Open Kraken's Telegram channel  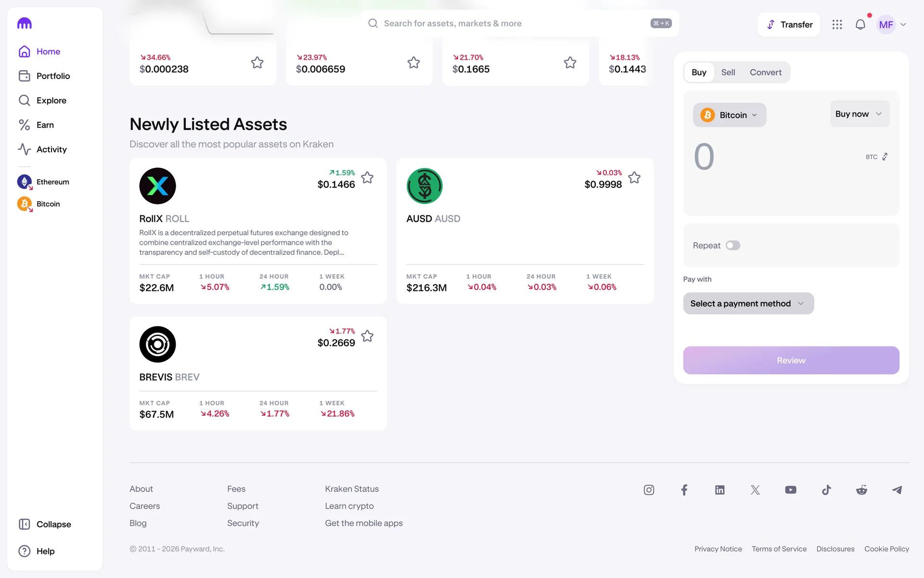(x=897, y=490)
